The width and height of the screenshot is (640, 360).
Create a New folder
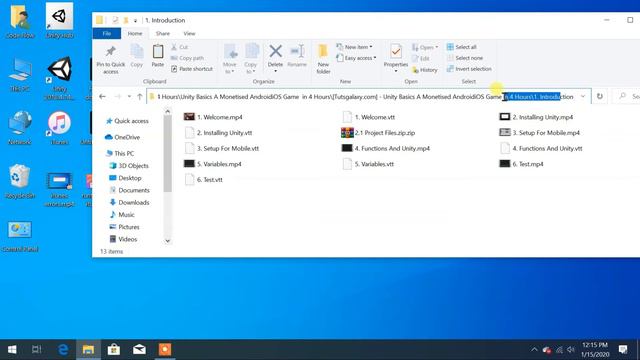[x=323, y=60]
